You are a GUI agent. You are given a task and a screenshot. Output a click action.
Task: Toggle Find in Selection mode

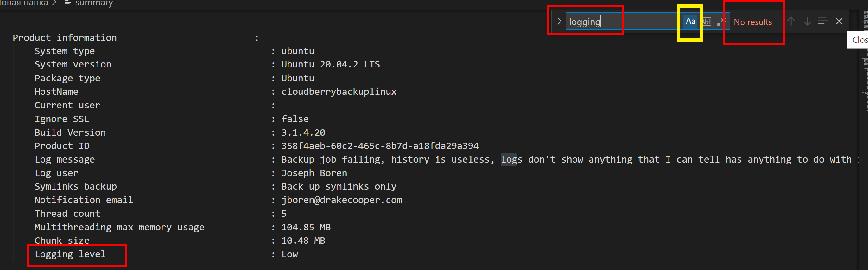click(822, 21)
